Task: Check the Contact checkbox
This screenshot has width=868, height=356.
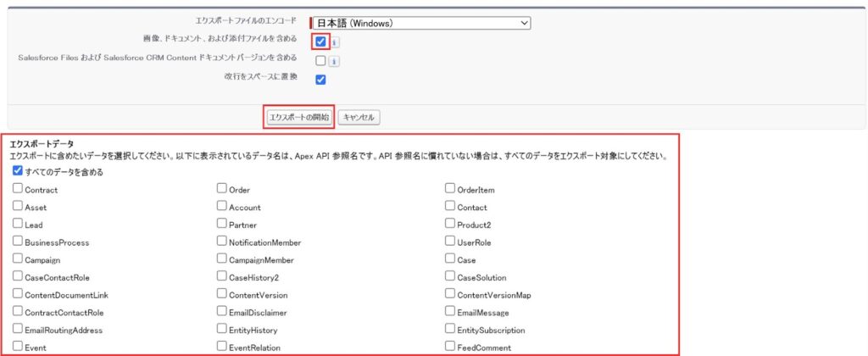Action: (x=450, y=207)
